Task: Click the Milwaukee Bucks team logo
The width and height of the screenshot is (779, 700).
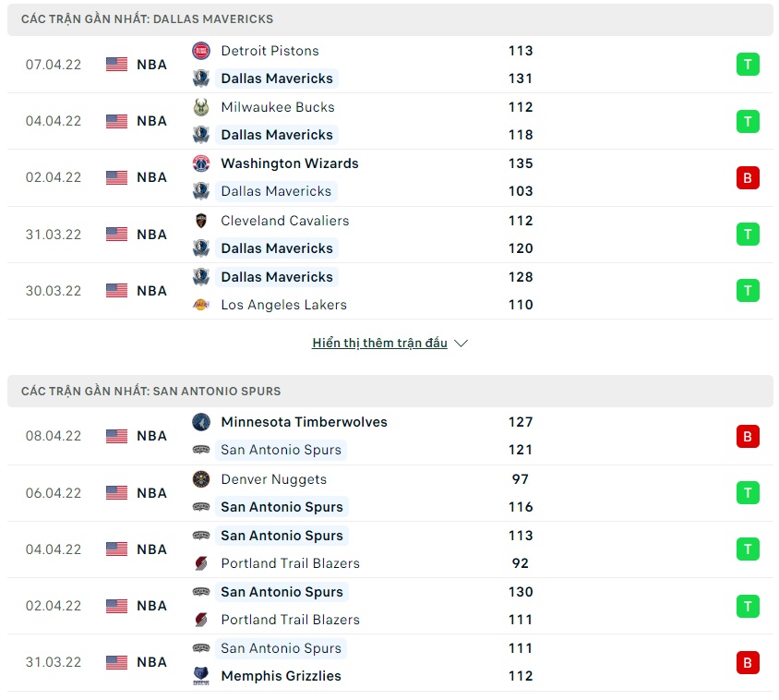Action: point(201,107)
